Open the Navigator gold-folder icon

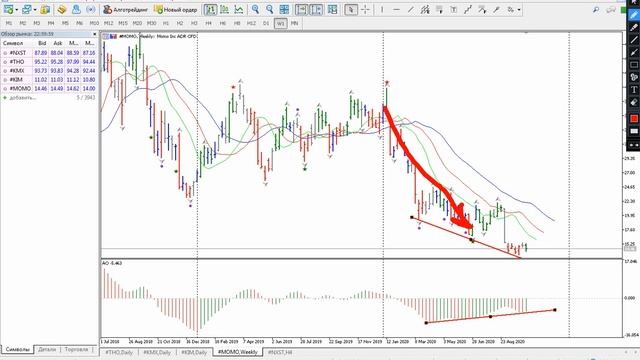(62, 9)
